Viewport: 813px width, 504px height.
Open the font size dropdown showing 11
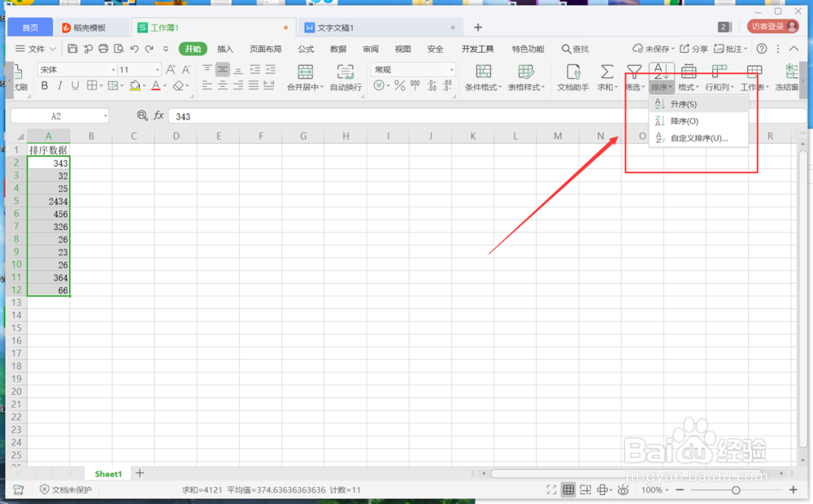coord(157,69)
